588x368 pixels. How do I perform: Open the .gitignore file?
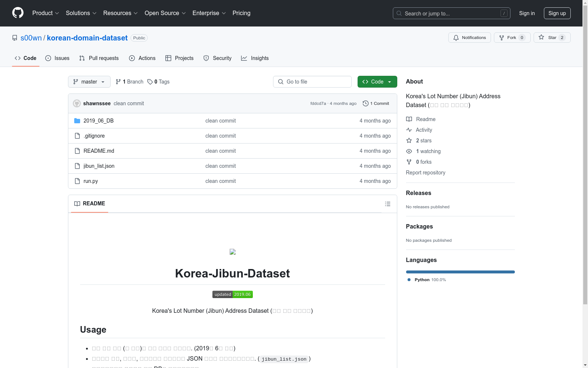point(94,136)
